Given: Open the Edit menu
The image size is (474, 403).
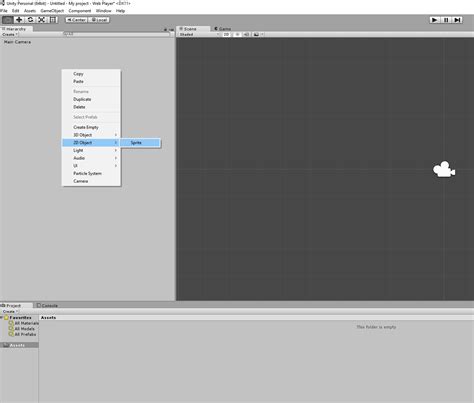Looking at the screenshot, I should pyautogui.click(x=16, y=11).
